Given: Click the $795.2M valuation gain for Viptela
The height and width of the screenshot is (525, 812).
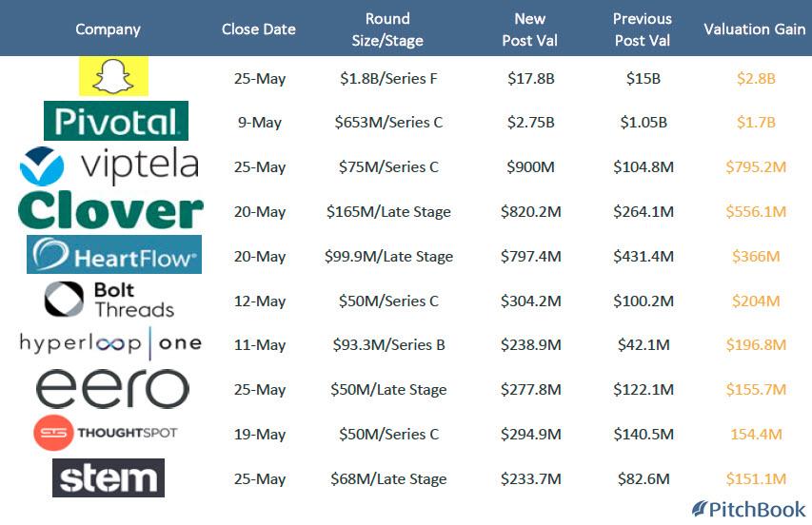Looking at the screenshot, I should coord(756,167).
